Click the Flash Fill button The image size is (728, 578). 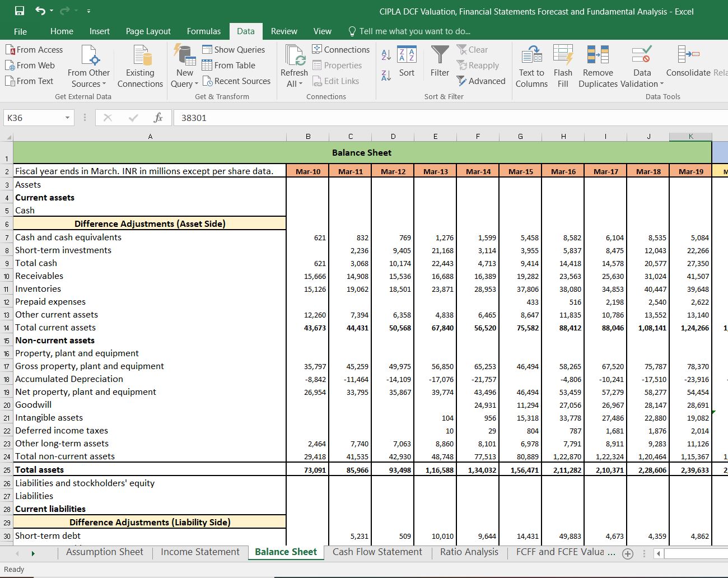click(x=563, y=66)
